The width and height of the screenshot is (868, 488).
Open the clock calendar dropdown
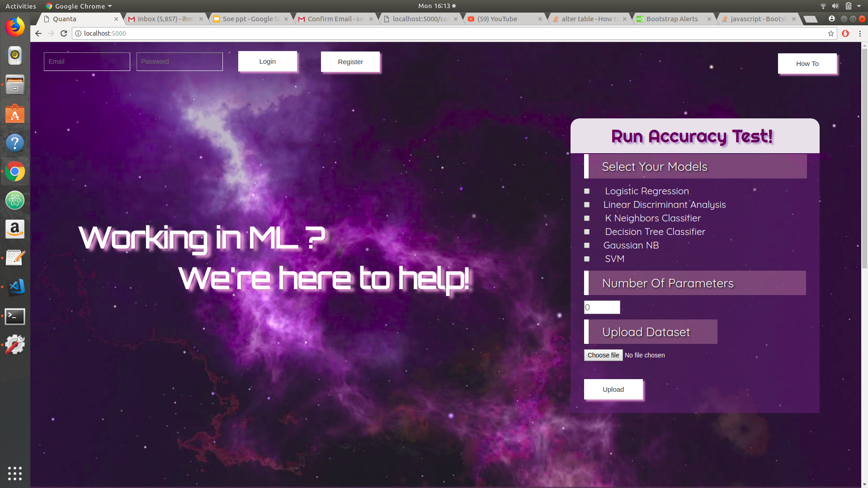[434, 6]
